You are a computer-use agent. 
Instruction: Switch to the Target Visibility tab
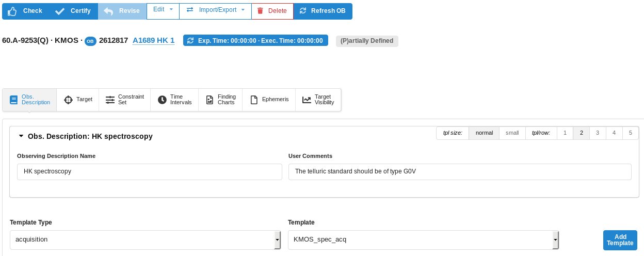(318, 100)
